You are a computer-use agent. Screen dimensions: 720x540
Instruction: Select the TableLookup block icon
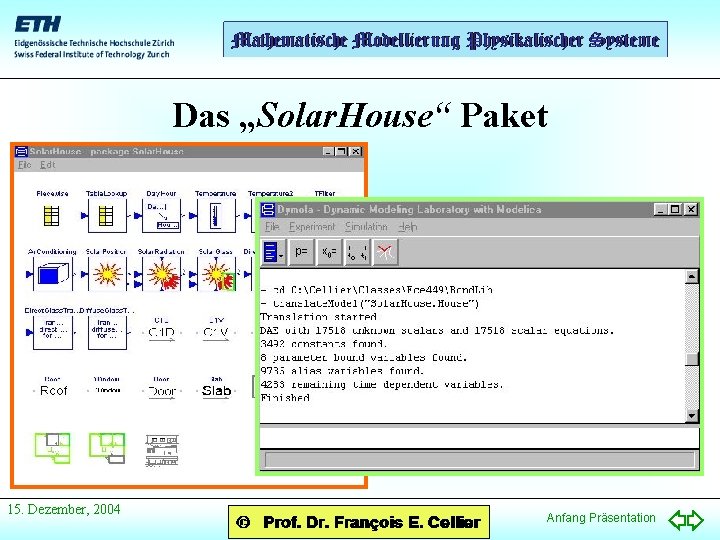[x=106, y=216]
